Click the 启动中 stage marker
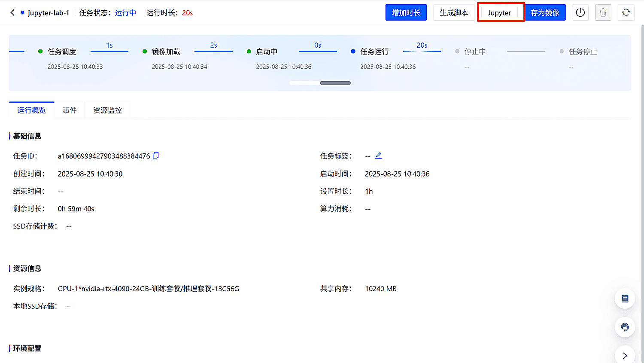The image size is (644, 363). coord(249,52)
